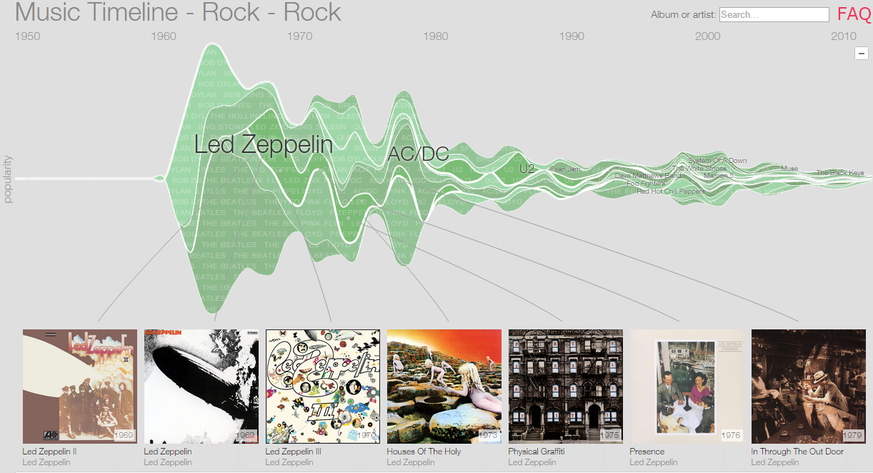Select the Muse label in the chart
The image size is (873, 473).
click(789, 168)
